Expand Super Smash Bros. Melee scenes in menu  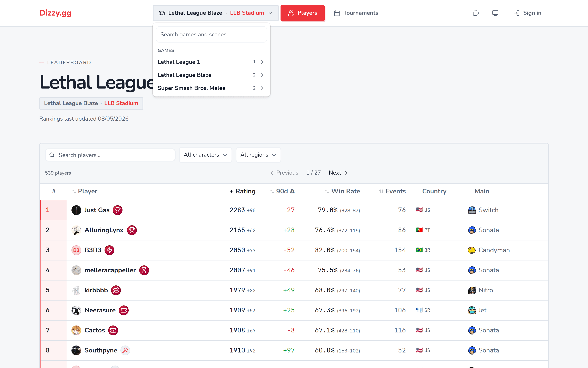[x=211, y=88]
